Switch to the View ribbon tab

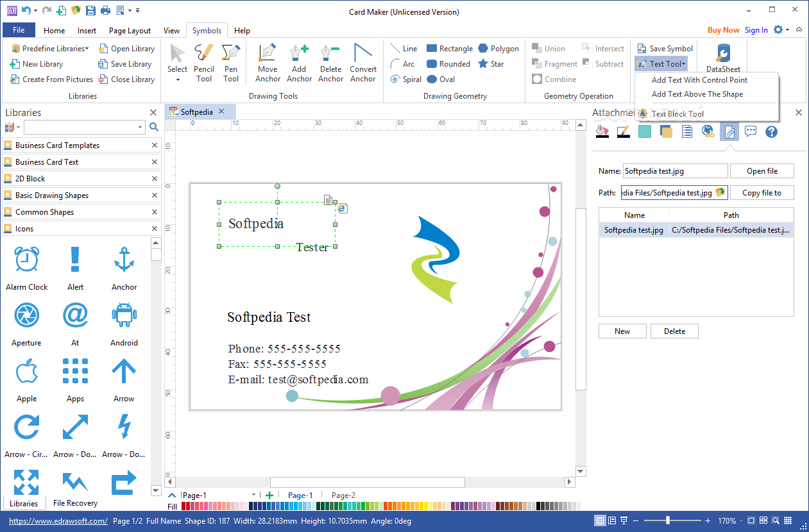pyautogui.click(x=171, y=30)
